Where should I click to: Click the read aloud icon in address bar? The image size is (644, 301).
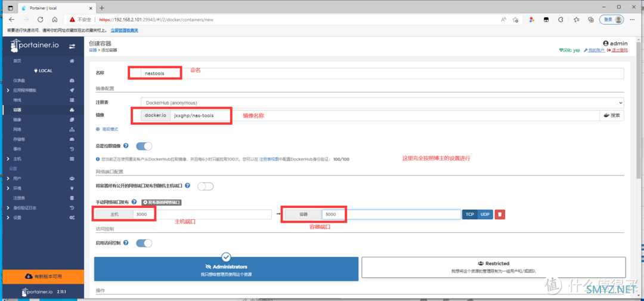pos(503,19)
